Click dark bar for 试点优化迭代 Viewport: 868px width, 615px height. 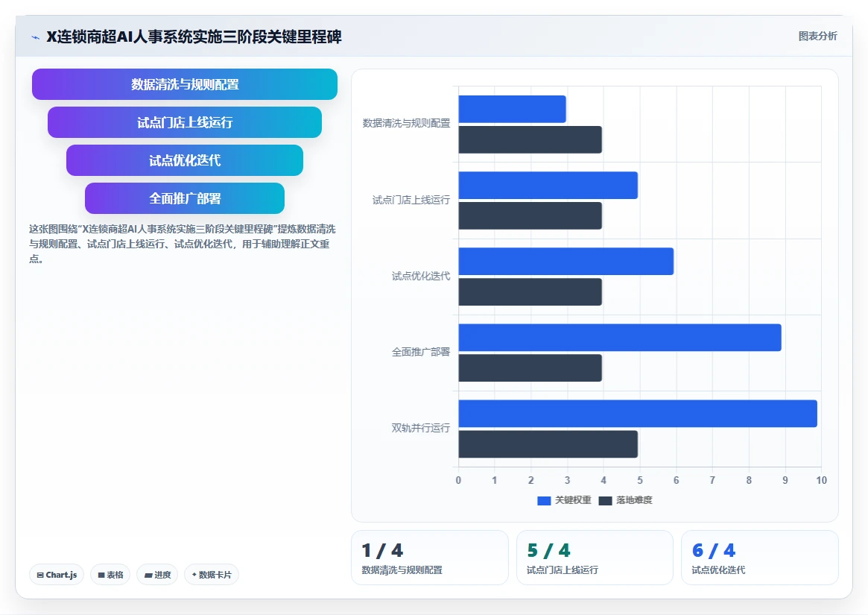coord(530,292)
